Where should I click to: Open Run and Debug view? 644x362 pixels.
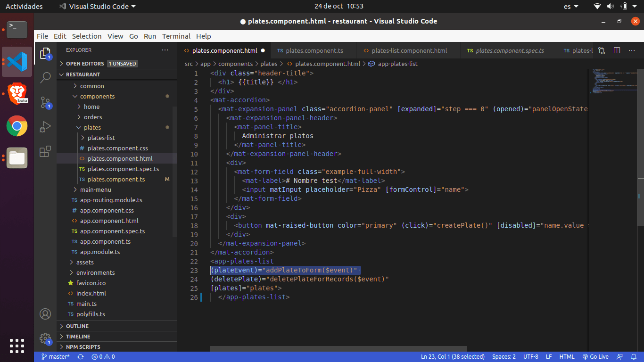tap(45, 127)
